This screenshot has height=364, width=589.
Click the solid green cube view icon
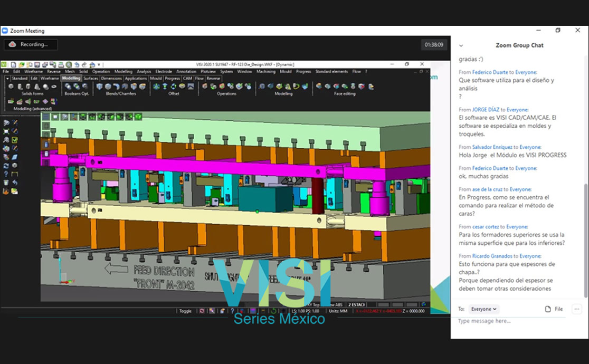point(138,117)
